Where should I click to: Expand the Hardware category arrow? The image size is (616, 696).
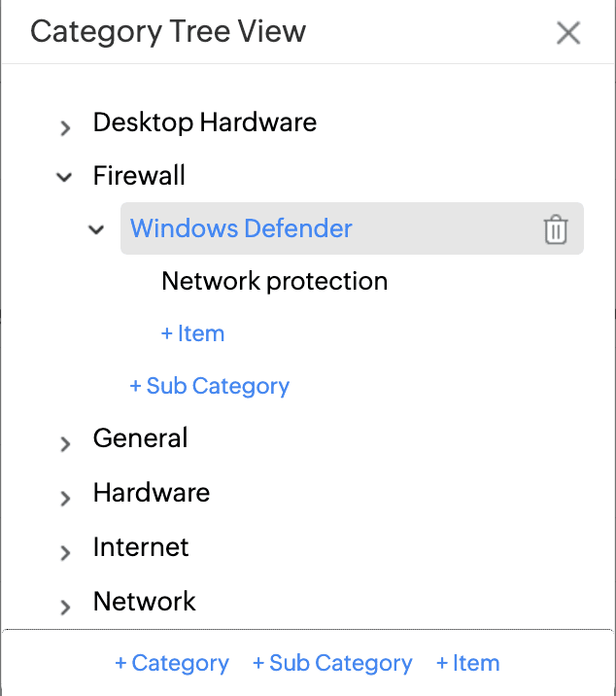[x=65, y=498]
